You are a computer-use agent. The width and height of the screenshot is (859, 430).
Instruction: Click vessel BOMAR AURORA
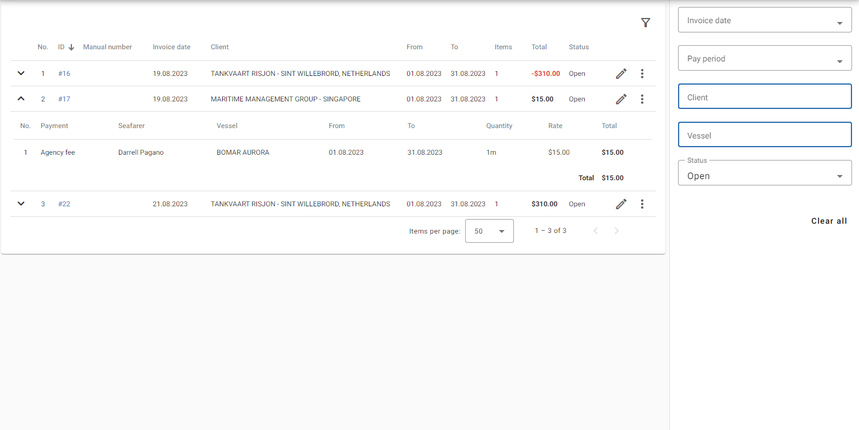pos(243,153)
